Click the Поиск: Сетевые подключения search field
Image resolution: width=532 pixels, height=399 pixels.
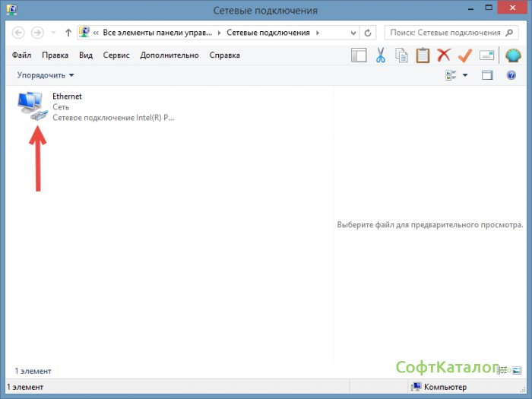click(445, 33)
